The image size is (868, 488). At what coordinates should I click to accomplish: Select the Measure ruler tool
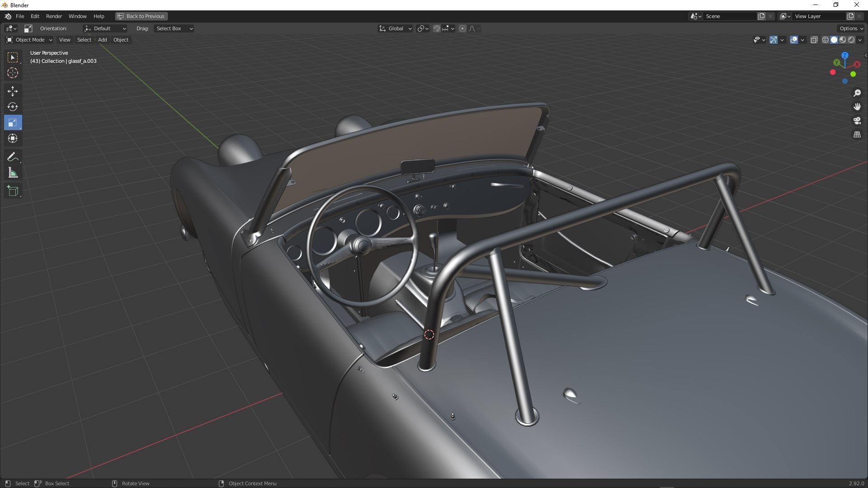point(13,173)
